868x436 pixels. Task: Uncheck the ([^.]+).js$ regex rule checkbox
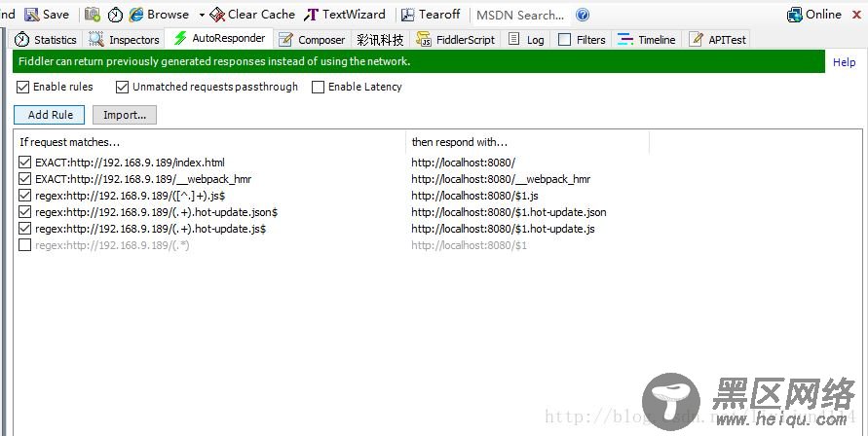pyautogui.click(x=24, y=196)
